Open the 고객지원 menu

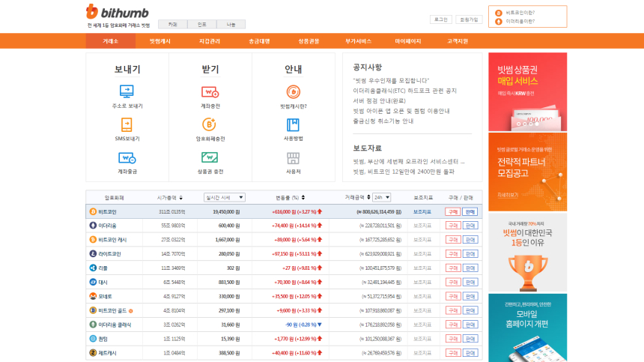point(458,41)
